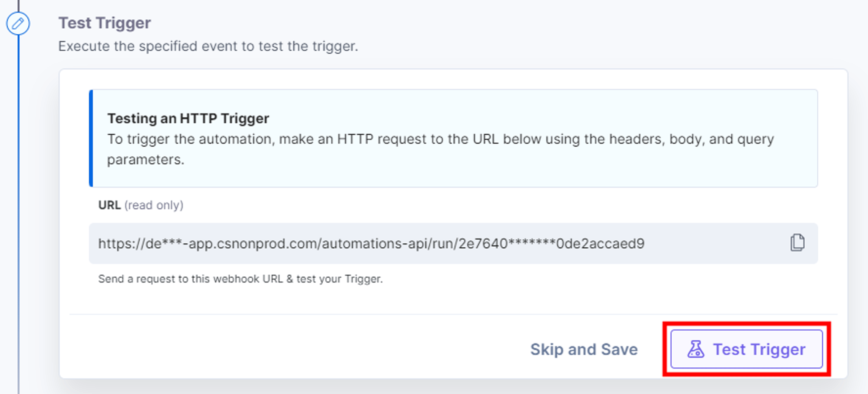Click the blue accent bar on info banner

(91, 138)
